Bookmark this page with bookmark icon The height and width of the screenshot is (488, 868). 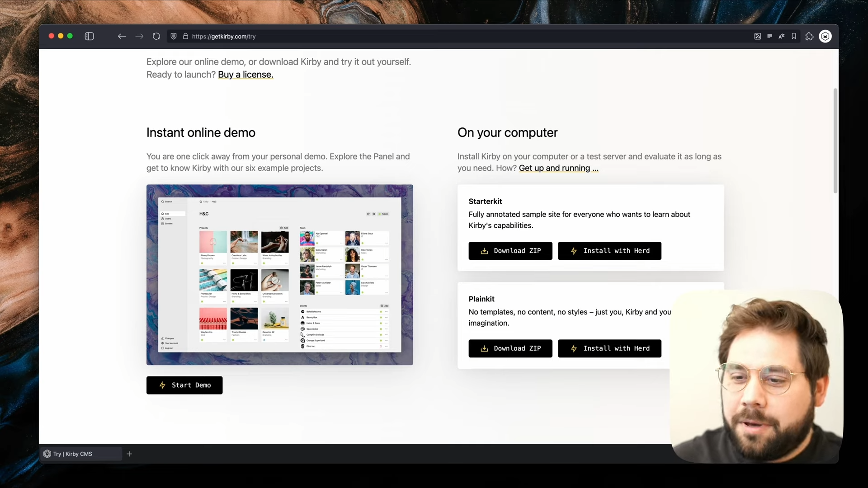point(794,36)
